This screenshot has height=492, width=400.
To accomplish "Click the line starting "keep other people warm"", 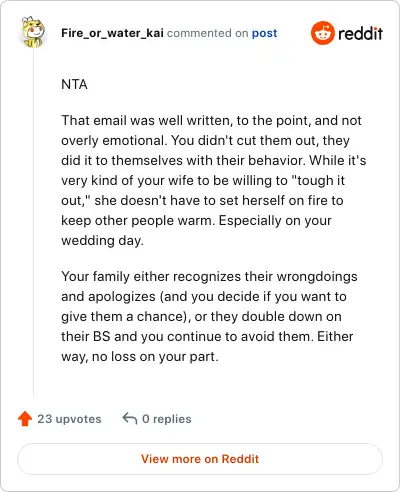I will point(196,221).
